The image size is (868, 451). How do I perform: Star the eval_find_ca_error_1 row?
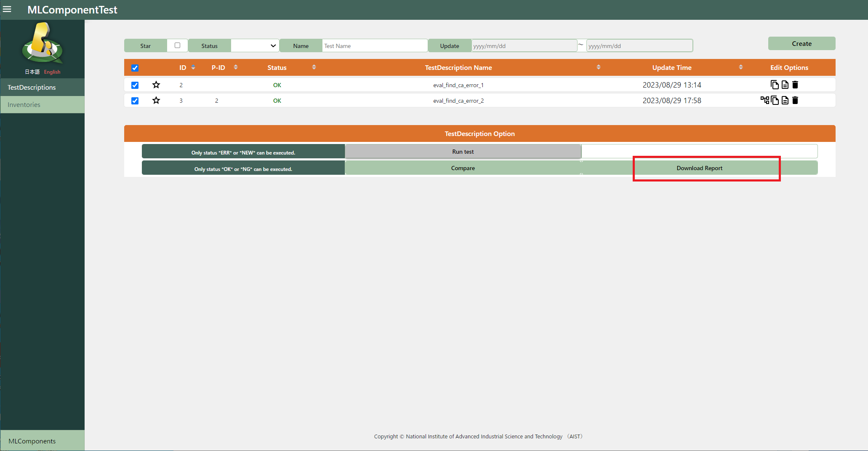[156, 85]
